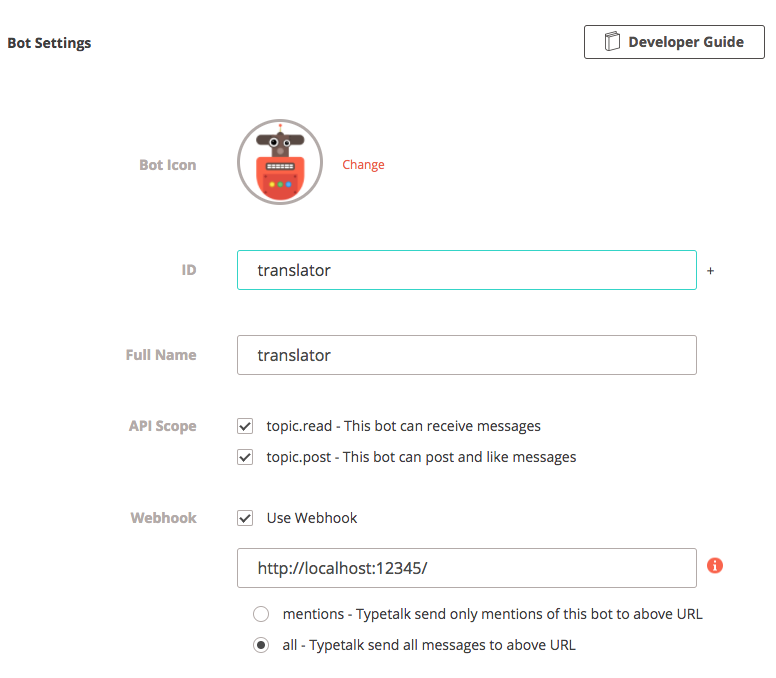Image resolution: width=776 pixels, height=678 pixels.
Task: Select the all messages radio option
Action: tap(261, 645)
